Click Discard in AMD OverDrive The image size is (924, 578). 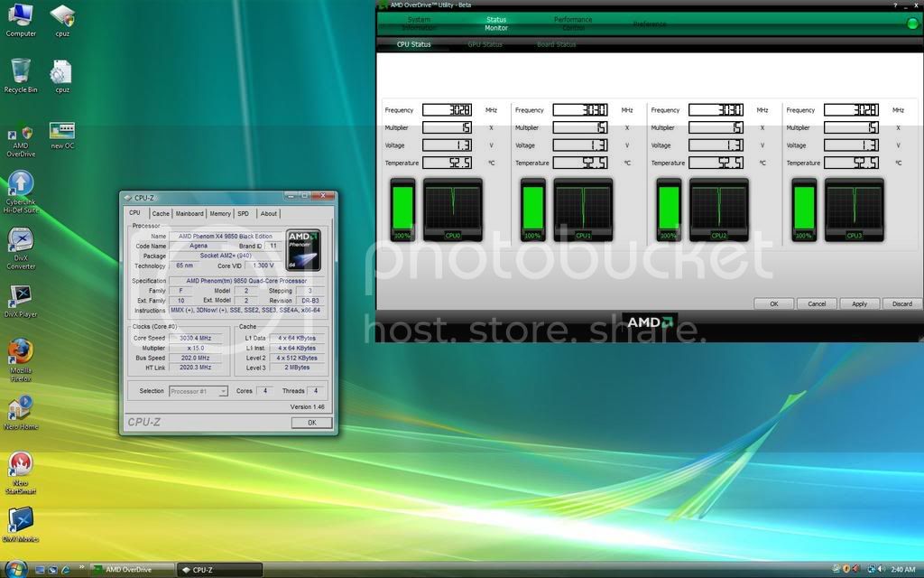point(901,303)
